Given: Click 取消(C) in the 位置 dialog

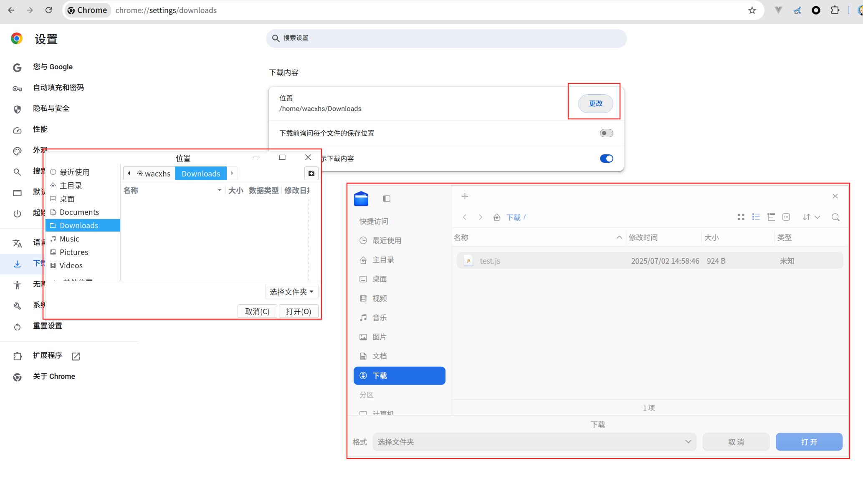Looking at the screenshot, I should click(x=257, y=311).
